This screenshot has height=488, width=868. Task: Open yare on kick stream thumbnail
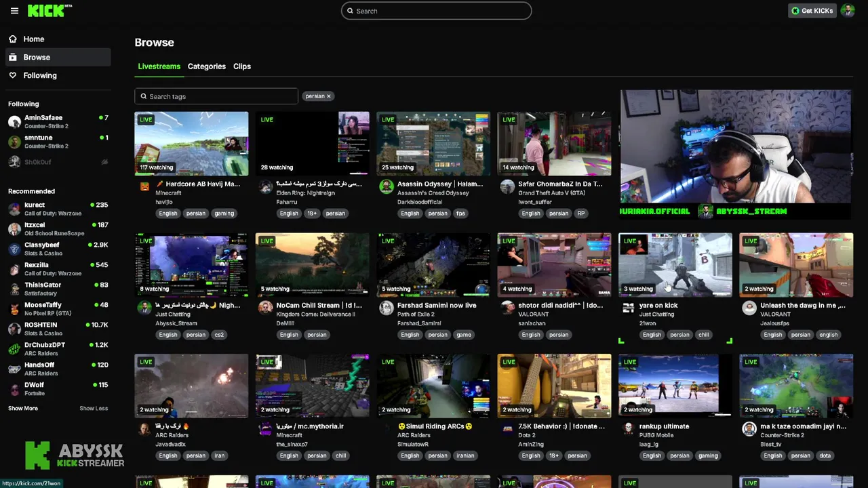[675, 265]
